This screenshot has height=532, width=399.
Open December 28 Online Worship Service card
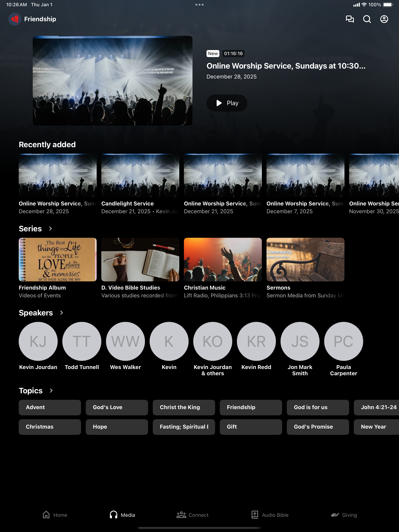coord(57,184)
